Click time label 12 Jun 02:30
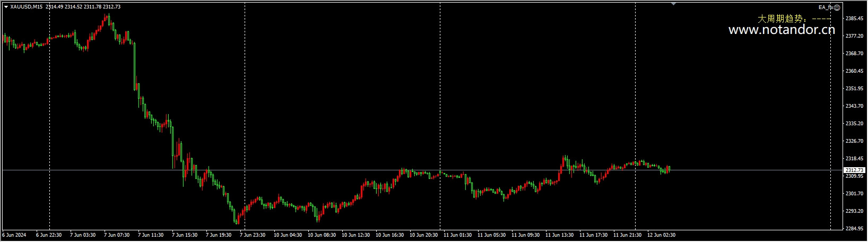868x242 pixels. coord(661,235)
